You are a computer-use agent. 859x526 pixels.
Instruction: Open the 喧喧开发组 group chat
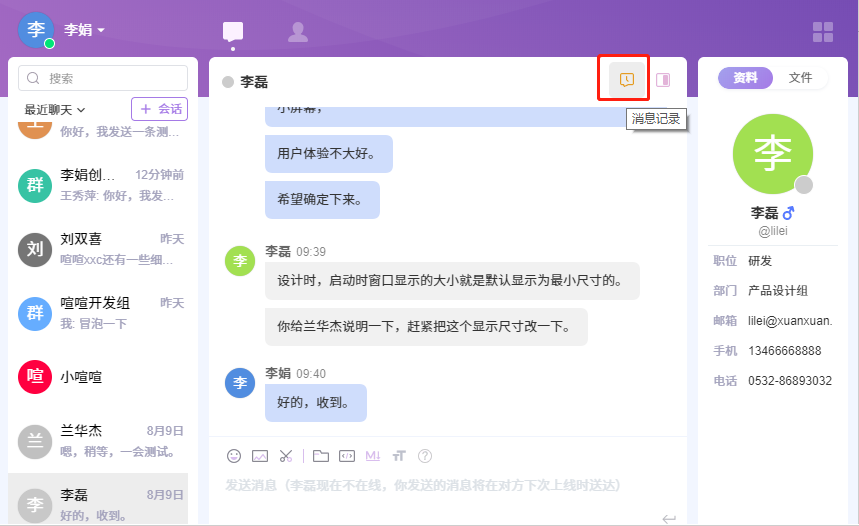coord(102,313)
